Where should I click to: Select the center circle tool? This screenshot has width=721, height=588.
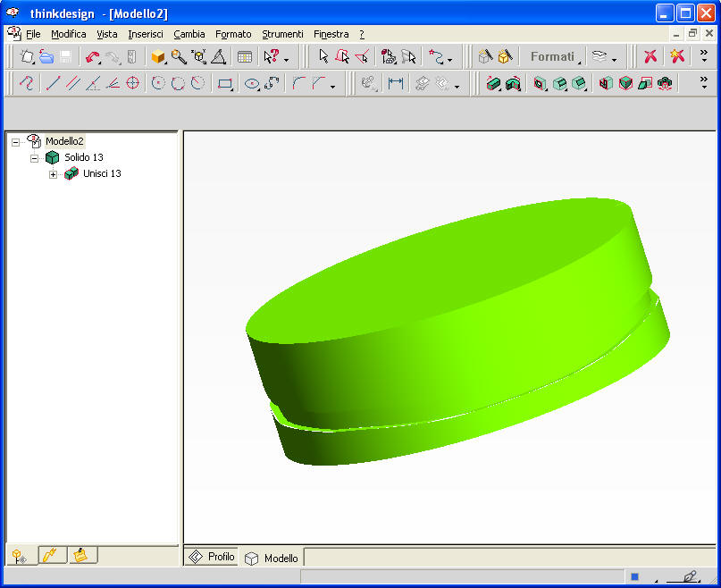click(158, 83)
